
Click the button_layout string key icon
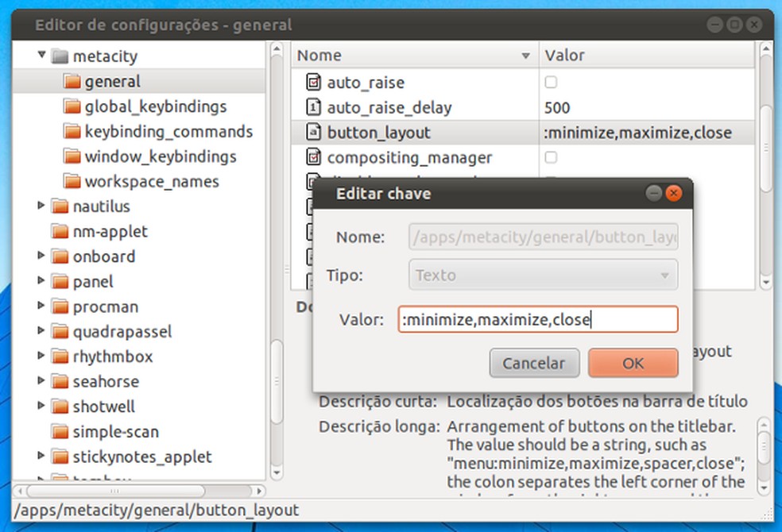[x=313, y=132]
